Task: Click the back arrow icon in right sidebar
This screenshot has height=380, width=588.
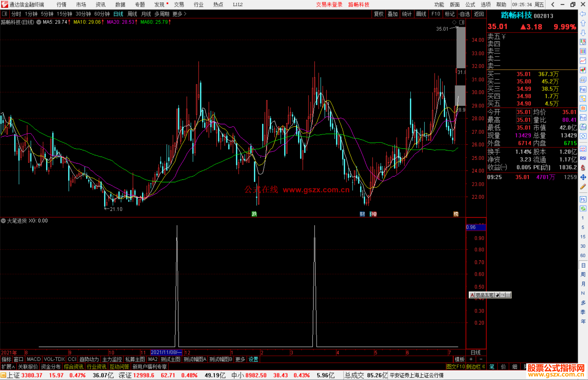Action: point(583,14)
